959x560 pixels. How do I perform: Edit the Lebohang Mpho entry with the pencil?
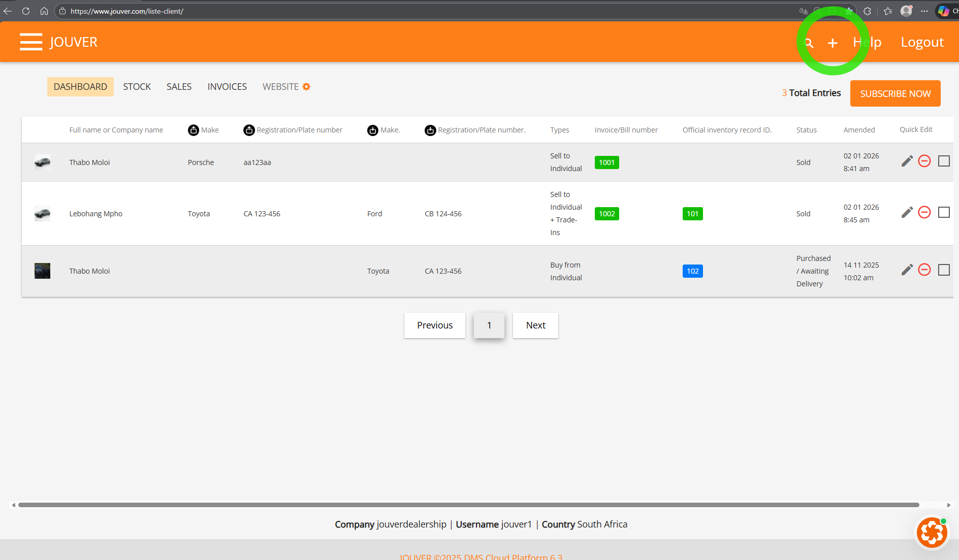[907, 212]
